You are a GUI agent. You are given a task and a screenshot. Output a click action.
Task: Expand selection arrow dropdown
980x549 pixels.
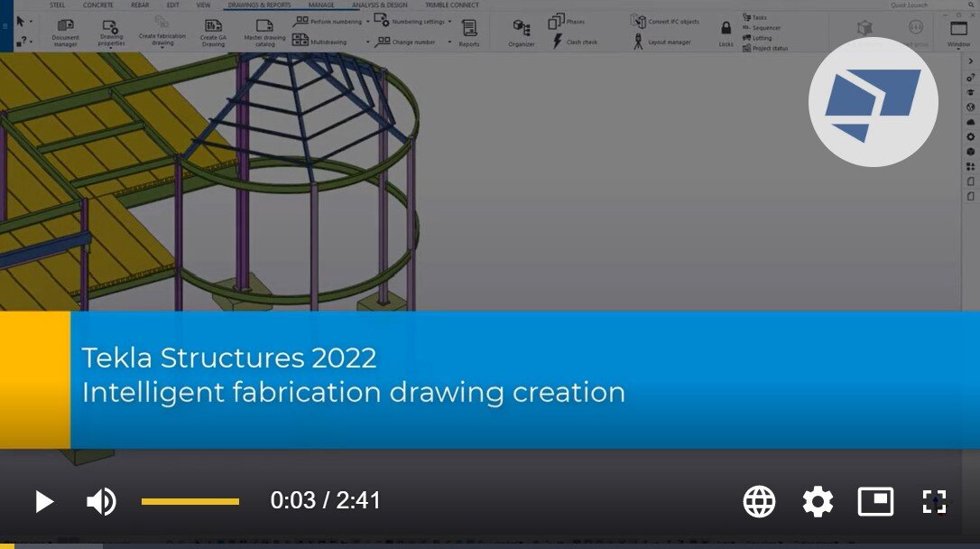coord(31,22)
